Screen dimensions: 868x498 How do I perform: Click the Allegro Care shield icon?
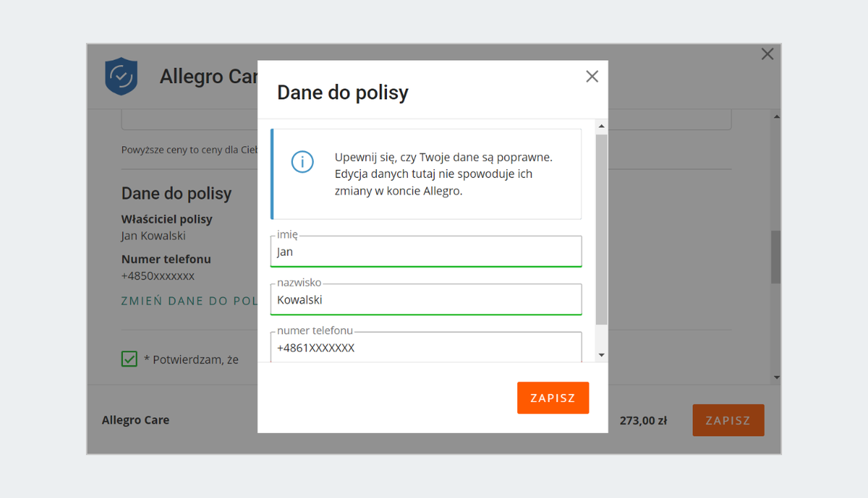(x=122, y=76)
